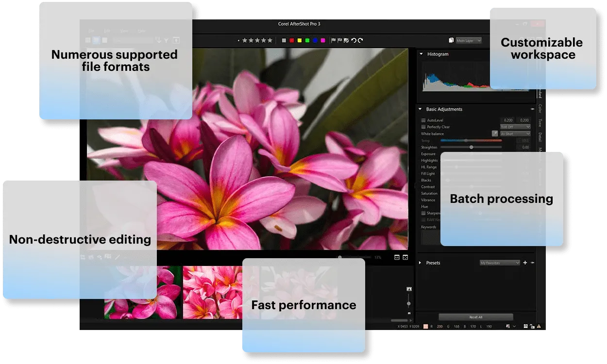The height and width of the screenshot is (364, 607).
Task: Switch to the Color vertical tab
Action: click(x=540, y=108)
